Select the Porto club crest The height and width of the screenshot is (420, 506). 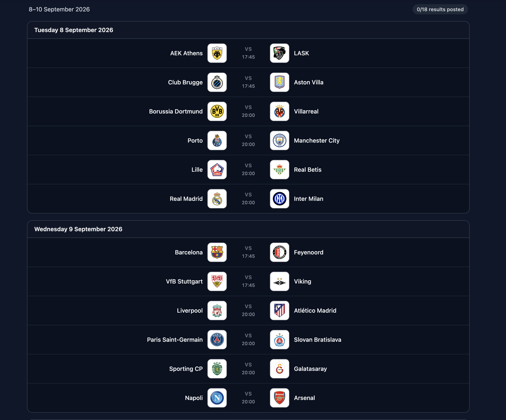pyautogui.click(x=217, y=140)
